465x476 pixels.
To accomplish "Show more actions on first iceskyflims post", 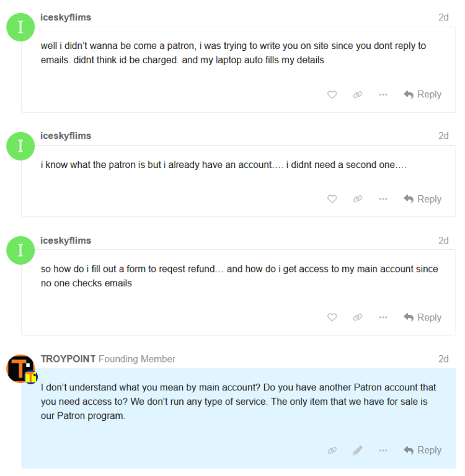I will (383, 95).
